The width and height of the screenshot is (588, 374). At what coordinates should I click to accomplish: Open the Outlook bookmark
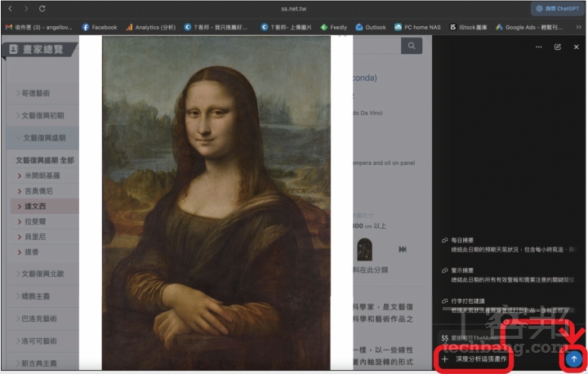(371, 27)
